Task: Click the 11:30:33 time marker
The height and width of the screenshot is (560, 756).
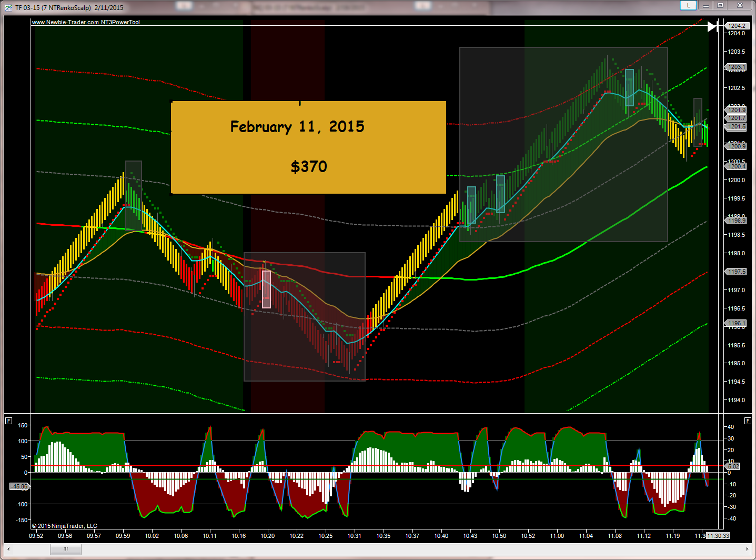Action: (x=718, y=536)
